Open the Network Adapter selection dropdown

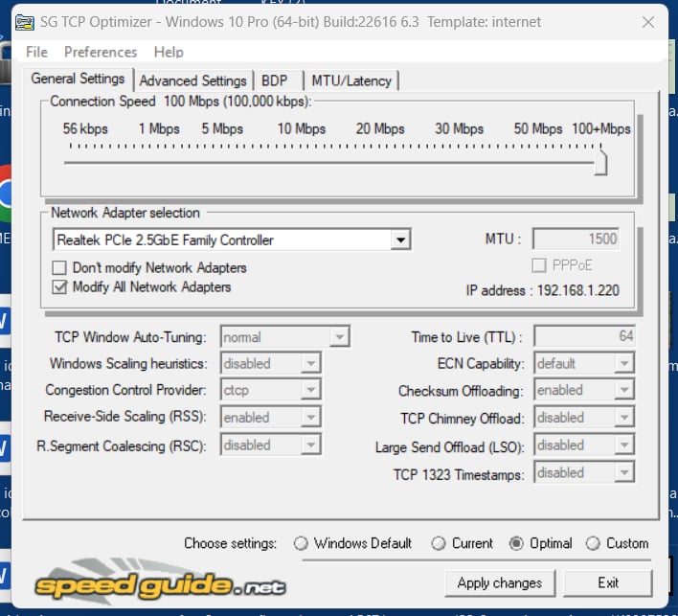coord(401,240)
